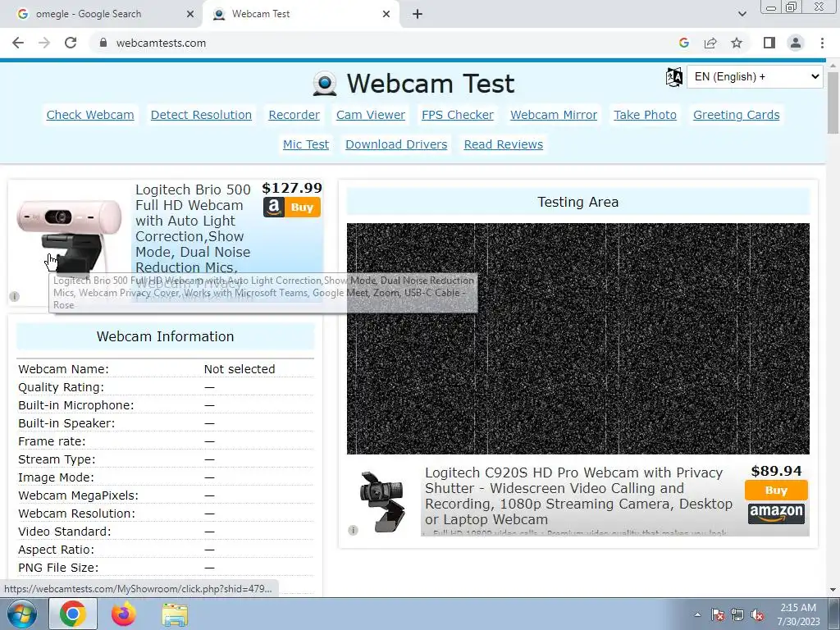840x630 pixels.
Task: Open Webcam Mirror link
Action: [554, 115]
